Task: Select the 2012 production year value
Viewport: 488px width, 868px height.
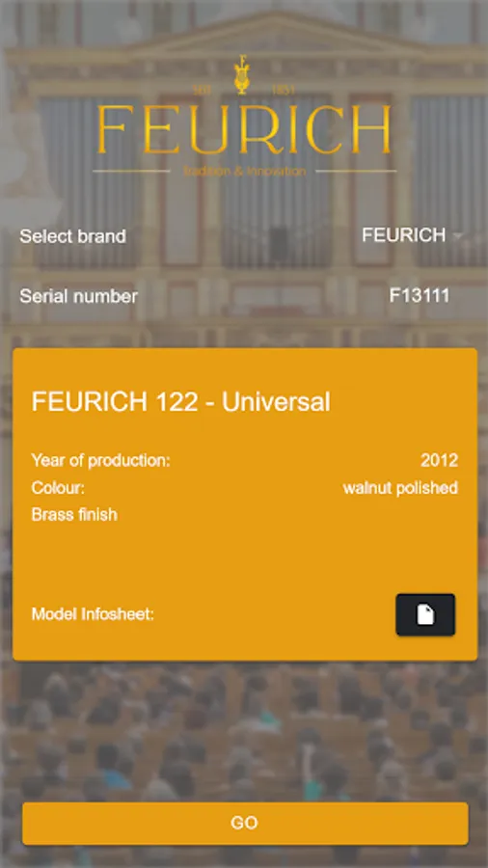Action: pos(440,461)
